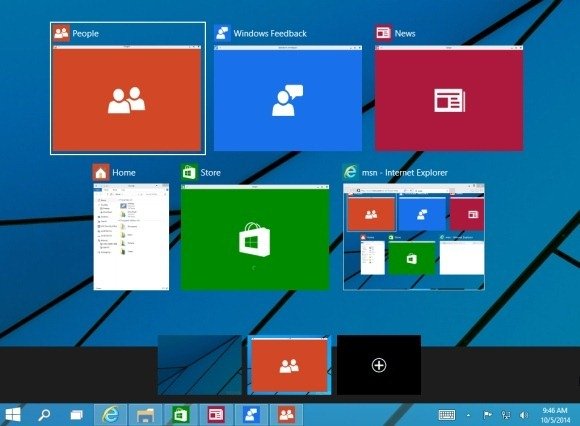This screenshot has height=426, width=580.
Task: Click the Windows Feedback icon beside its title
Action: [x=222, y=33]
